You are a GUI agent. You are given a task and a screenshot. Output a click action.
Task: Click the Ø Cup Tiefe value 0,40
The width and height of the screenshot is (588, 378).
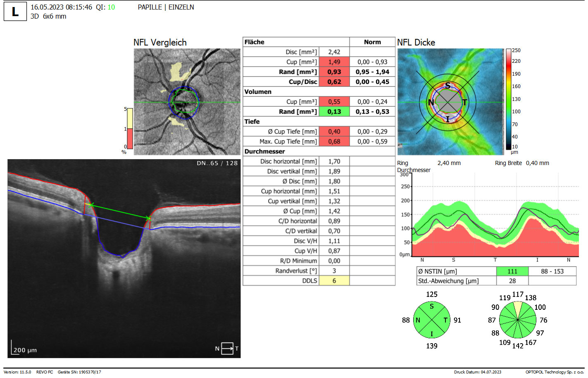pos(334,132)
